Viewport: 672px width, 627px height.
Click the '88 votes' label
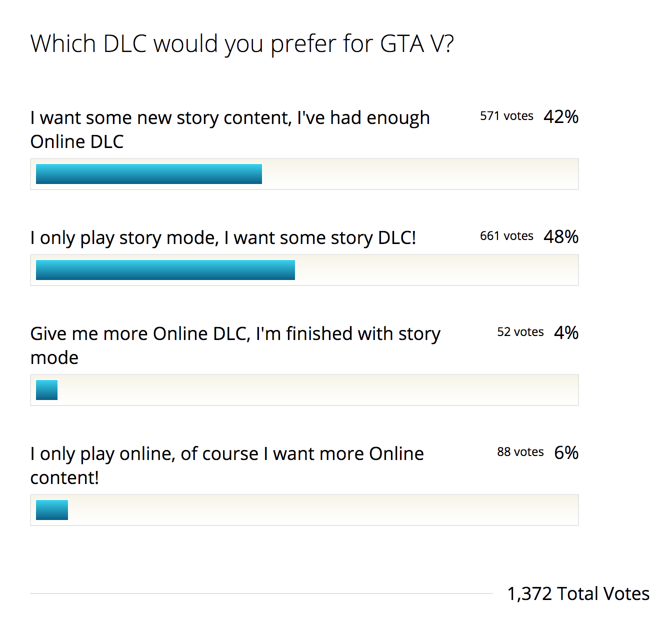[x=520, y=452]
